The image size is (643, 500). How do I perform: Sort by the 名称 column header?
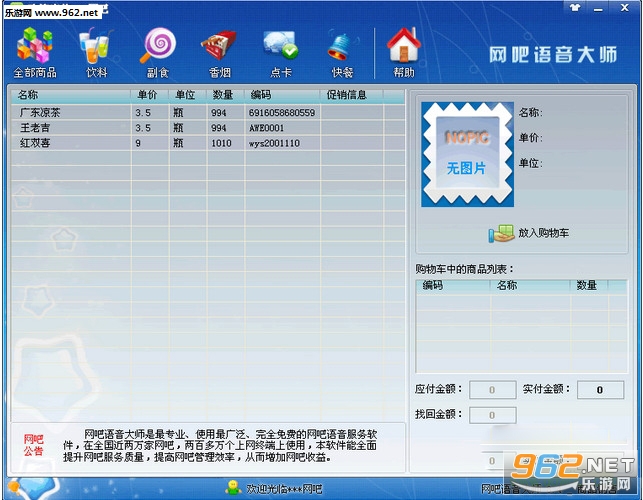[x=71, y=95]
